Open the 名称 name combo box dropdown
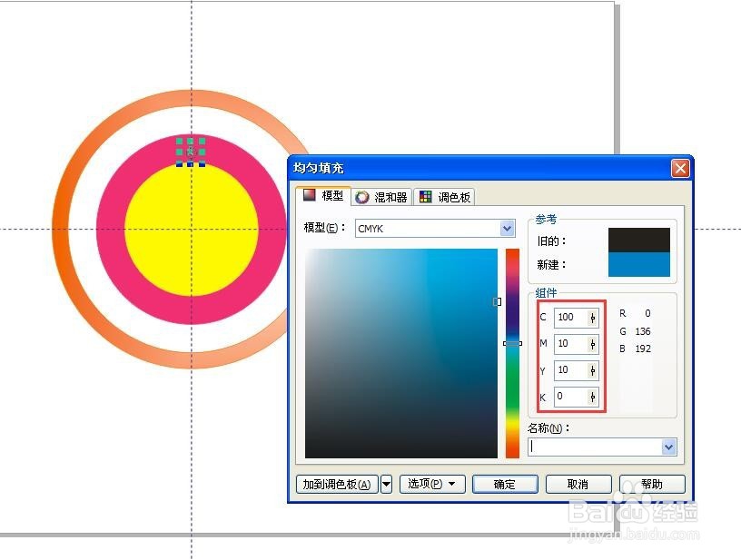Image resolution: width=741 pixels, height=560 pixels. (x=669, y=447)
